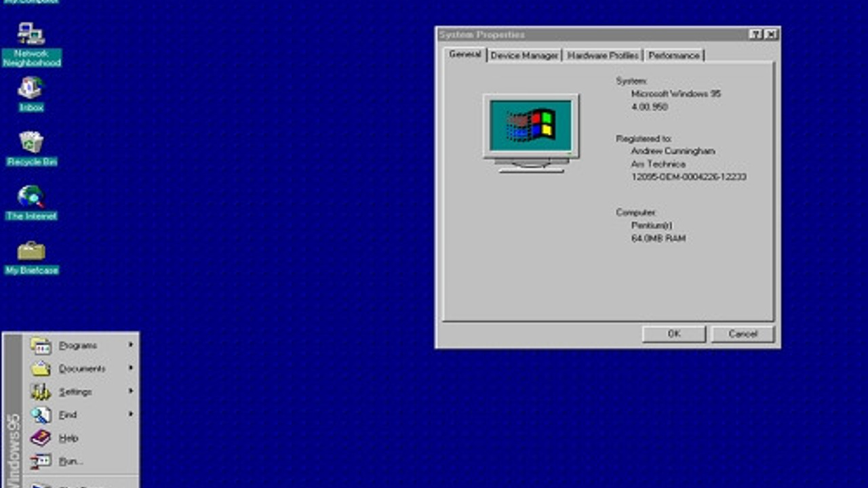Expand the arrow next to Documents

(131, 368)
